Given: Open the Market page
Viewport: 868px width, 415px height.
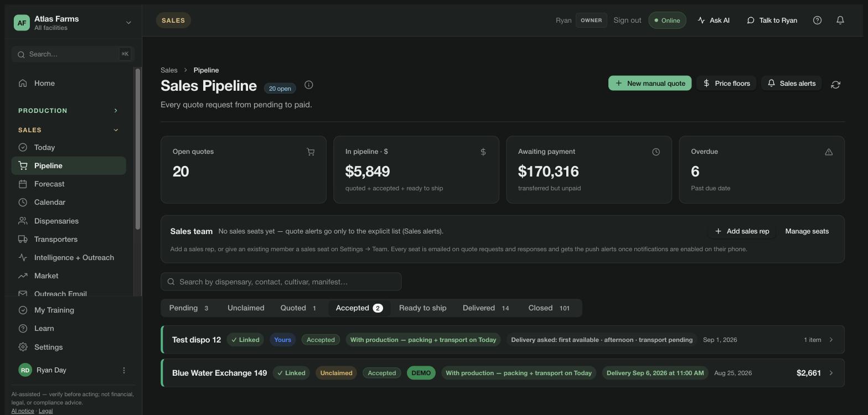Looking at the screenshot, I should point(69,276).
